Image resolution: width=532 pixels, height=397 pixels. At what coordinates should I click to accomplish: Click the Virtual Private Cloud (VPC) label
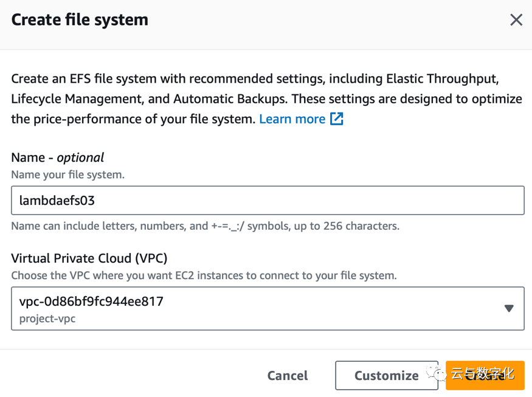(x=89, y=258)
